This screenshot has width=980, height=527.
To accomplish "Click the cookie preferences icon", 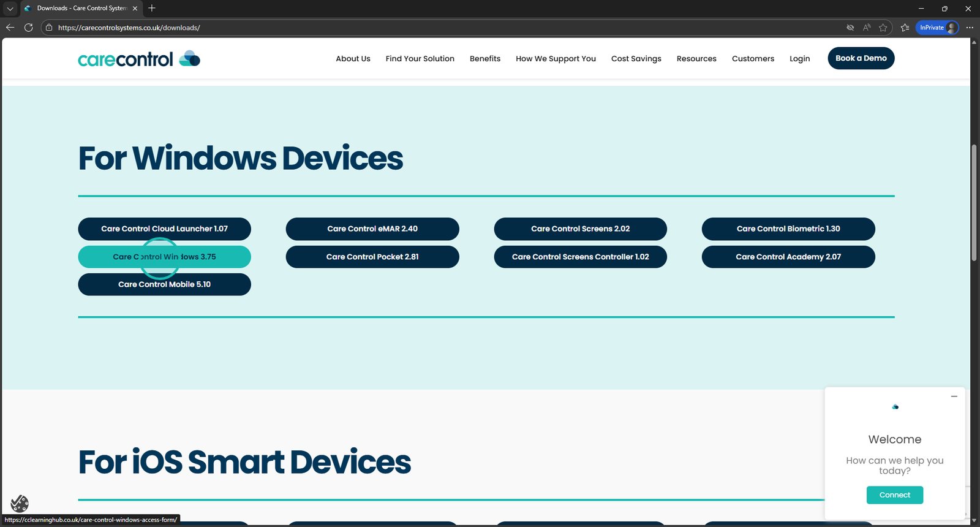I will click(20, 503).
